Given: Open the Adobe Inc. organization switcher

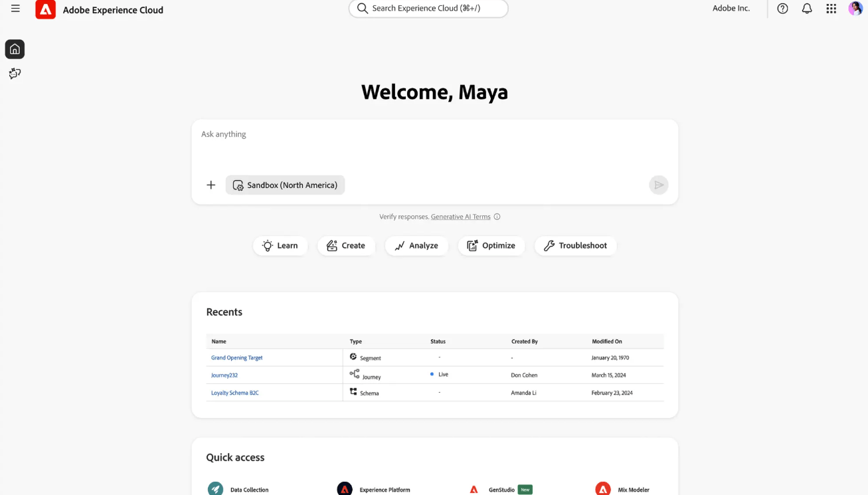Looking at the screenshot, I should point(731,9).
